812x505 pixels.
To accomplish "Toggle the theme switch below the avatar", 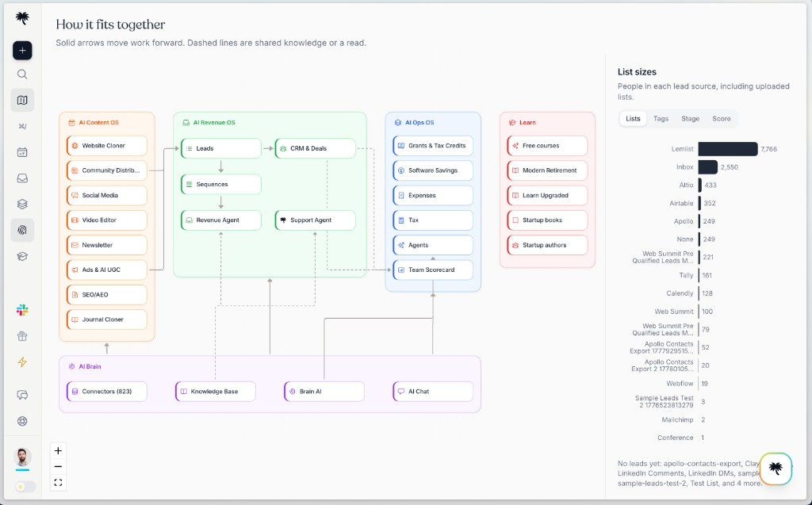I will (25, 487).
